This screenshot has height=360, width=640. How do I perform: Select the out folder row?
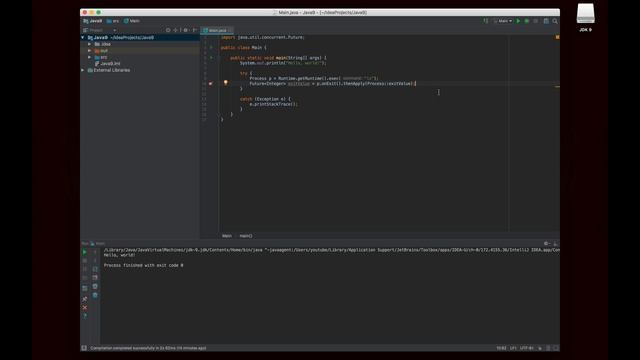coord(140,51)
